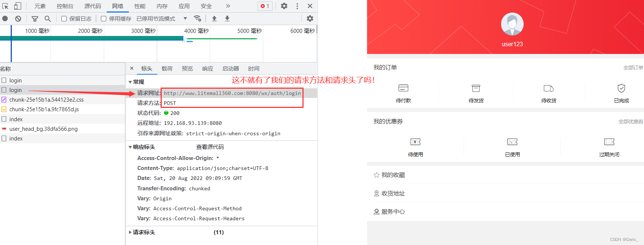Click the 2000 毫秒 timeline marker

pos(90,31)
